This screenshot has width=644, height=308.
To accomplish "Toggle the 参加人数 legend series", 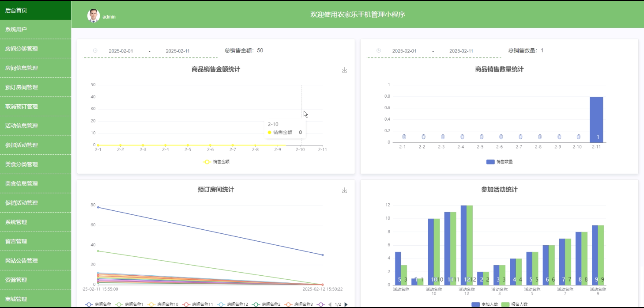I will [x=484, y=304].
